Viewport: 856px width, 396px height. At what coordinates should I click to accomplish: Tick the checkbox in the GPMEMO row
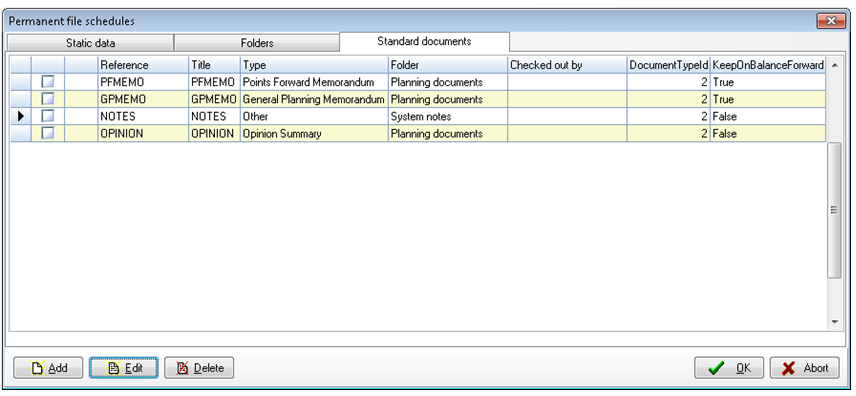tap(48, 99)
